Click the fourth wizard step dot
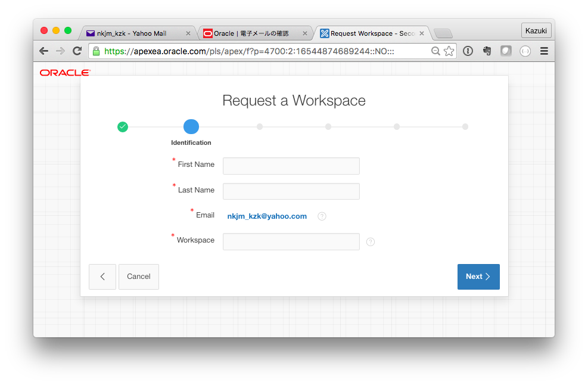 click(x=328, y=127)
